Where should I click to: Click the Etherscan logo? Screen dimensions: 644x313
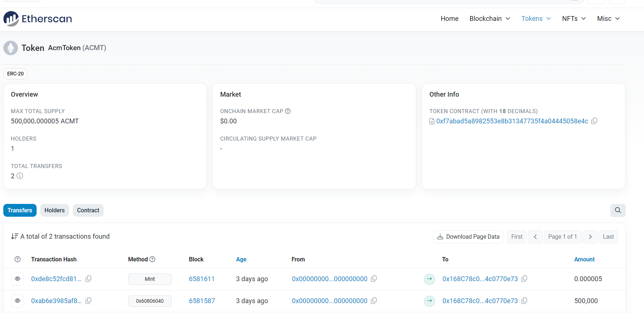pyautogui.click(x=38, y=19)
